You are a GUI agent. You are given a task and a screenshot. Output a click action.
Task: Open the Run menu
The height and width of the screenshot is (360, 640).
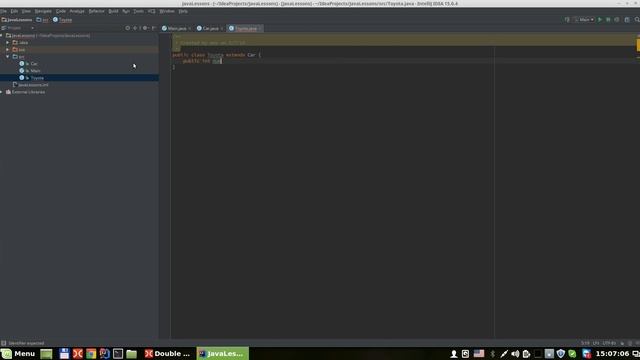126,11
